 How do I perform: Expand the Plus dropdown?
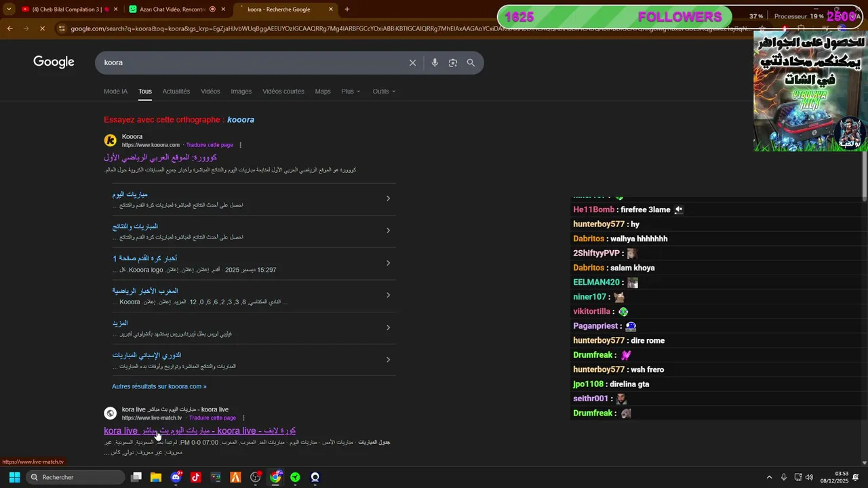(x=351, y=91)
